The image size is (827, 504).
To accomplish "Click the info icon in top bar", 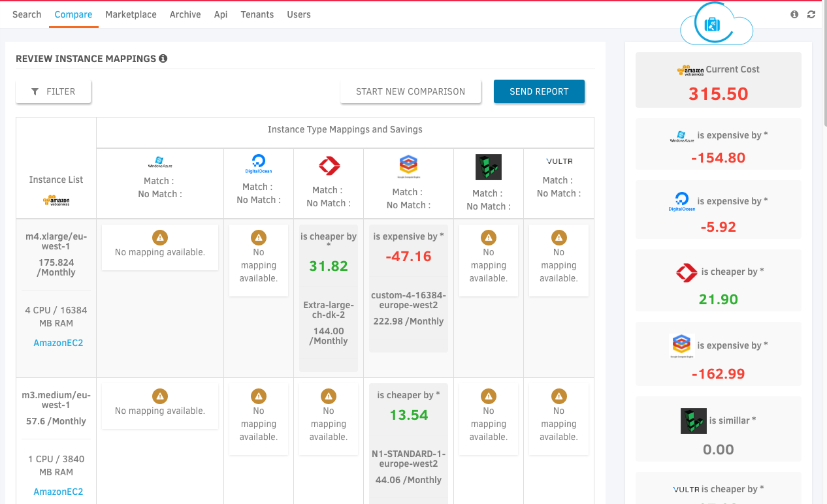I will pyautogui.click(x=794, y=14).
